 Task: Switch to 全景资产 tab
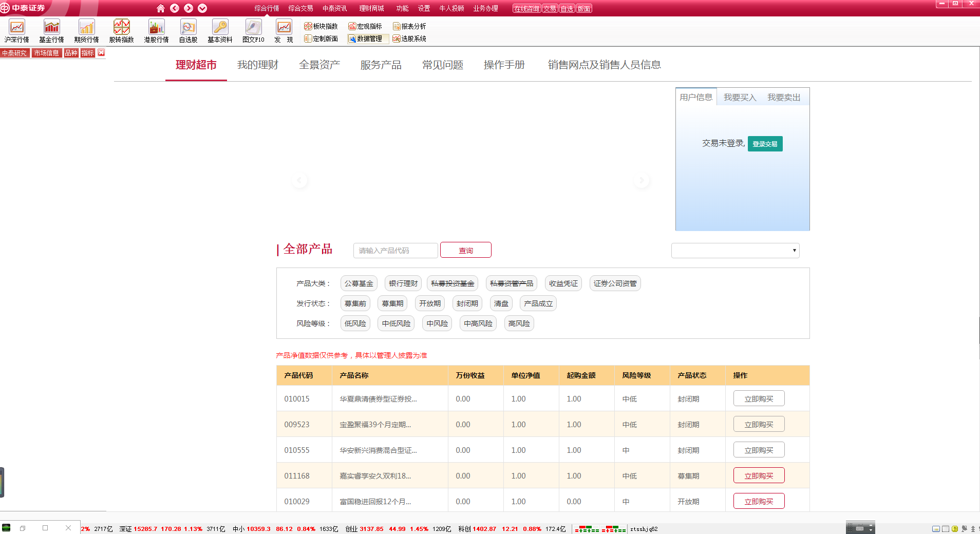coord(319,65)
